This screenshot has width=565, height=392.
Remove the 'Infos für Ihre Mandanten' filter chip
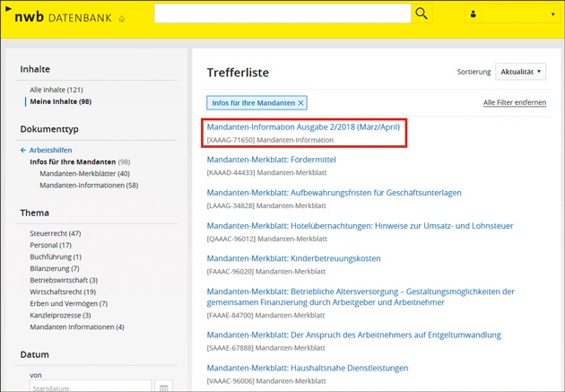point(301,103)
